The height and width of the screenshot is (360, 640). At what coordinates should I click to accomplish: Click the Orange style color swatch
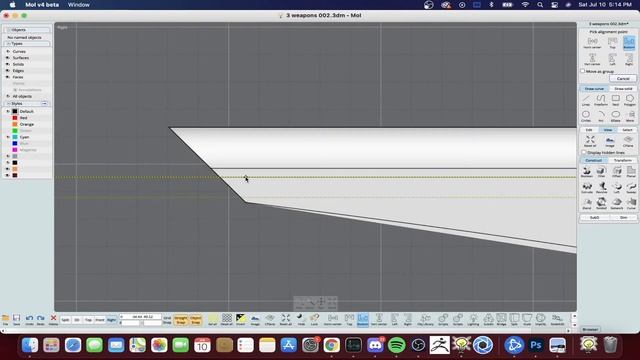point(15,124)
